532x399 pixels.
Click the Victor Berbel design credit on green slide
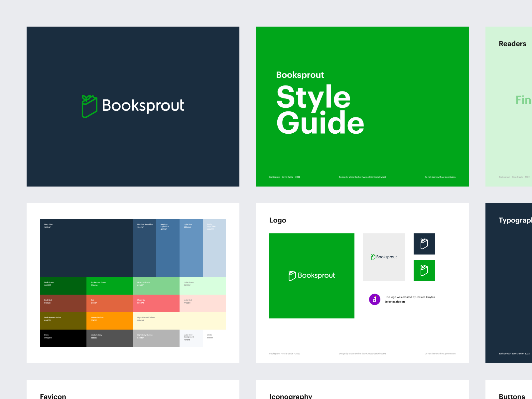click(362, 177)
